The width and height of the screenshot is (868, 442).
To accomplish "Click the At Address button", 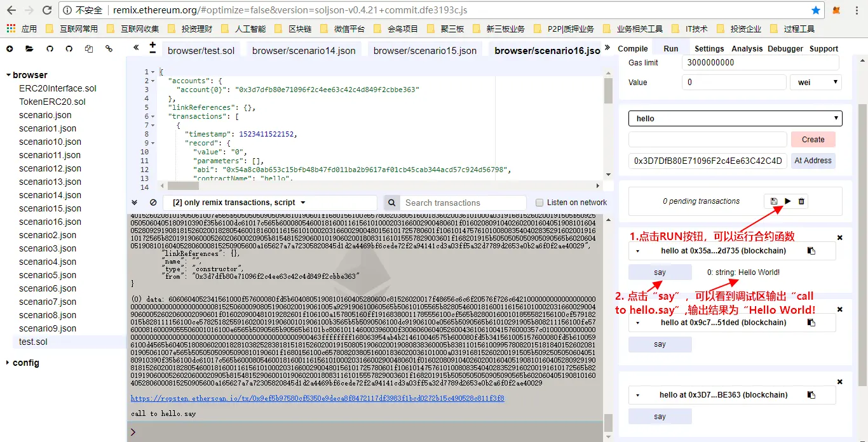I will point(813,161).
